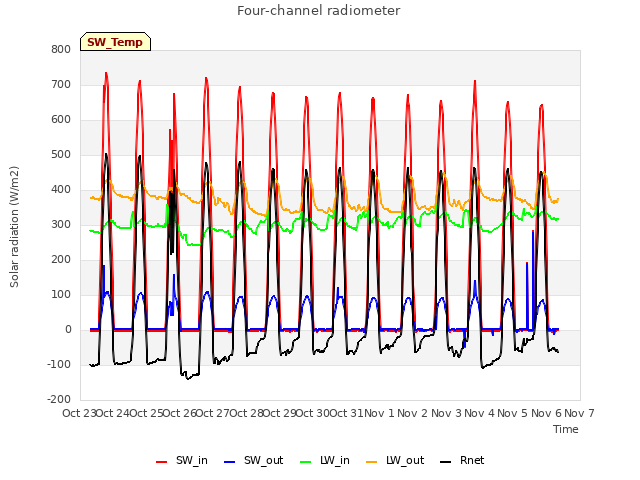640x480 pixels.
Task: Click the Nov 3 x-axis label
Action: (x=446, y=413)
